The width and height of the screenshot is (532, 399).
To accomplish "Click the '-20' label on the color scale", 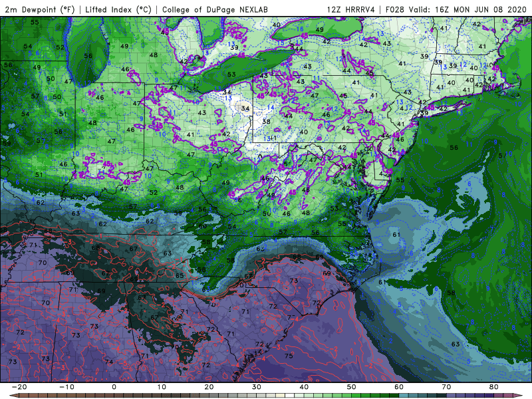I will click(19, 387).
